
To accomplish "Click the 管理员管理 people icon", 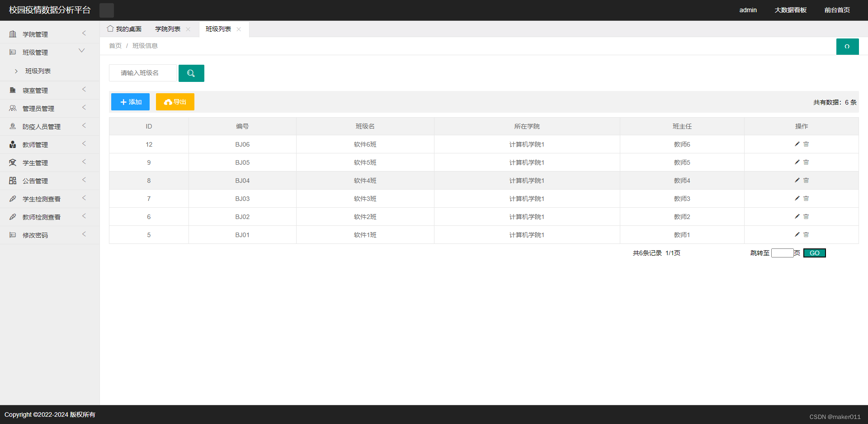I will 13,108.
